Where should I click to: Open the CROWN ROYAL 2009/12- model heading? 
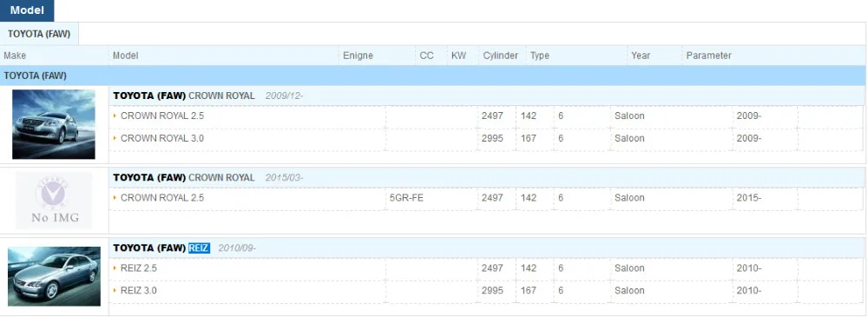pos(184,96)
